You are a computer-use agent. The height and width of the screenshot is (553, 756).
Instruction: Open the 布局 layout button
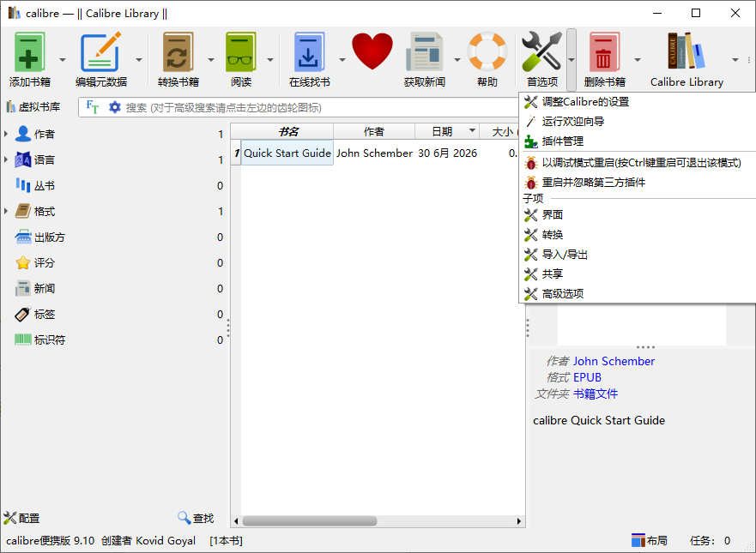tap(650, 540)
